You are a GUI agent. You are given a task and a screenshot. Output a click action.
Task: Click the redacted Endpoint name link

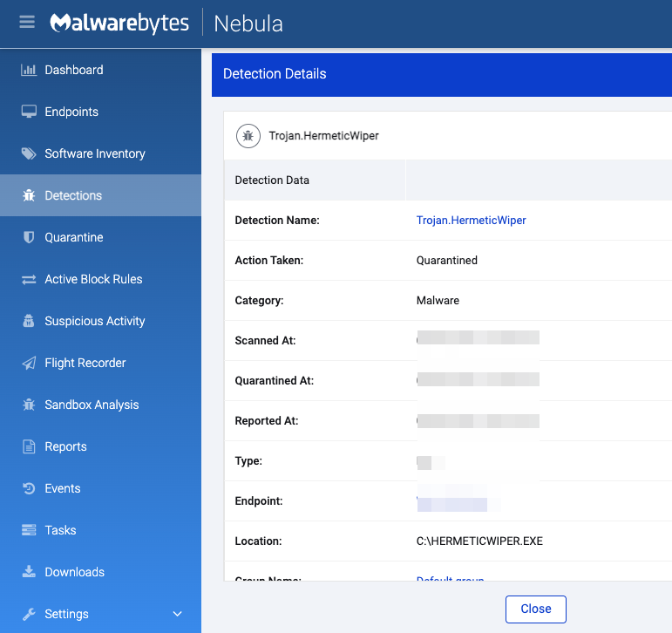(451, 503)
